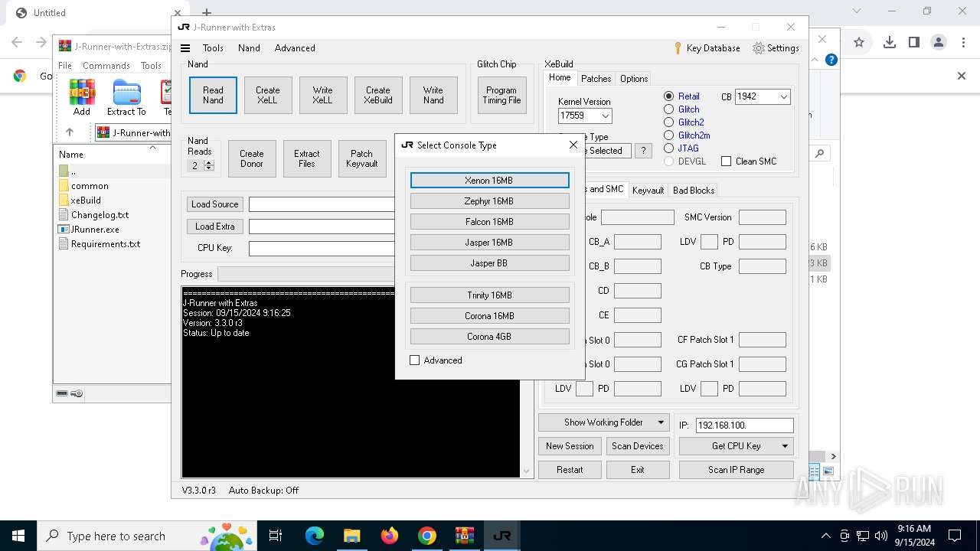
Task: Click the blue help icon
Action: coord(831,60)
